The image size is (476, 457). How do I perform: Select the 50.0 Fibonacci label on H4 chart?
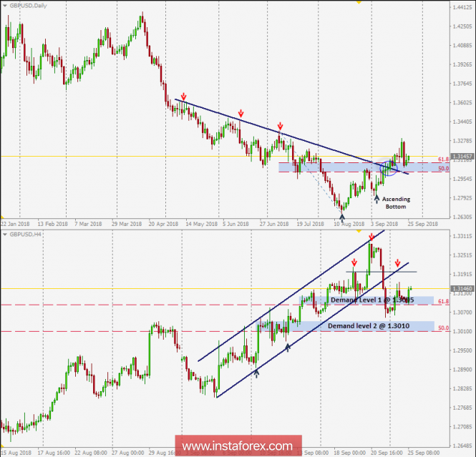(x=442, y=328)
